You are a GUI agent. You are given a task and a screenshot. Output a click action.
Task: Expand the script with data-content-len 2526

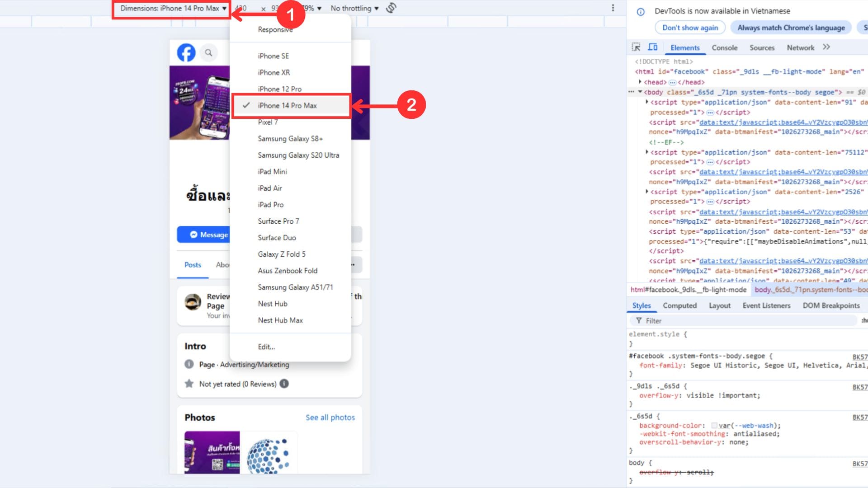647,192
